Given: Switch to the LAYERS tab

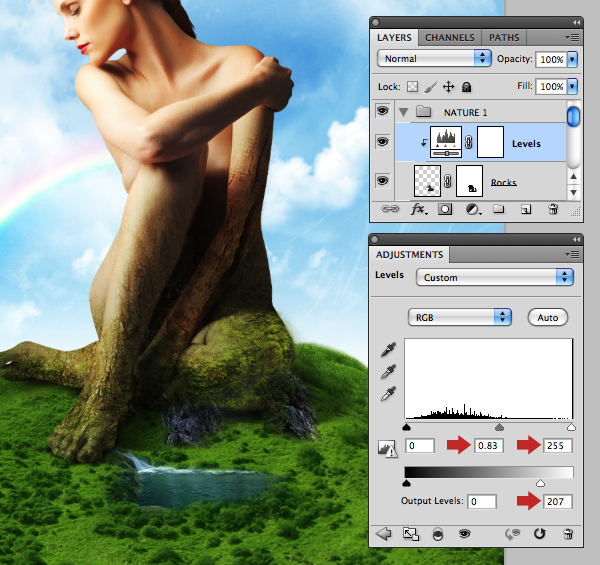Looking at the screenshot, I should tap(394, 37).
